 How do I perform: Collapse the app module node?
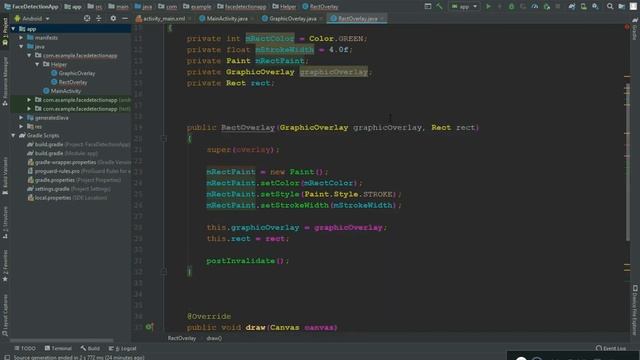pyautogui.click(x=13, y=29)
